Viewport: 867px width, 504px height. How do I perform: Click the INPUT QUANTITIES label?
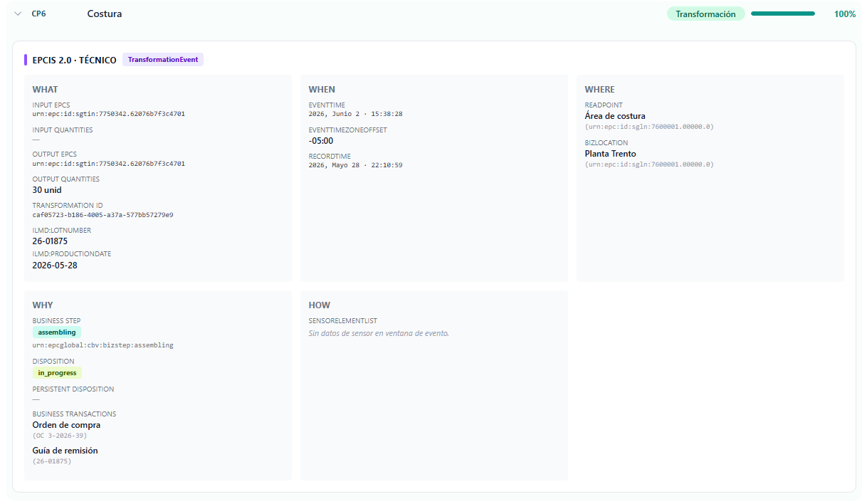click(x=63, y=130)
